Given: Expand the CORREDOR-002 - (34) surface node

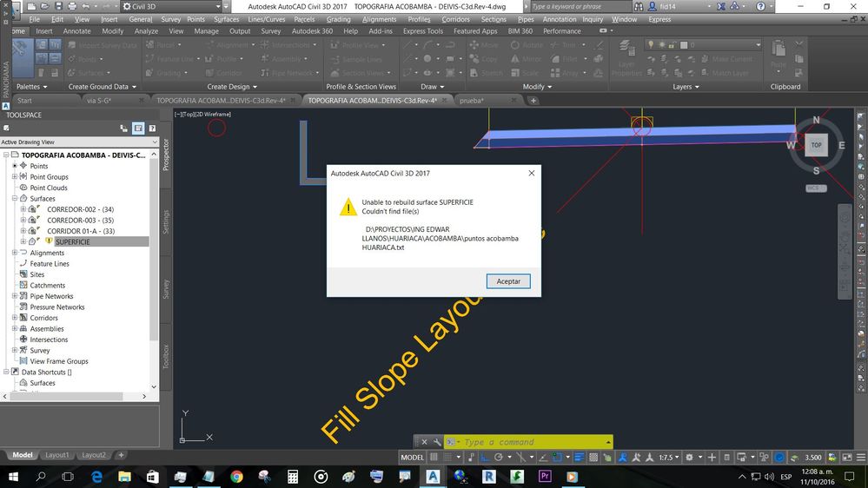Looking at the screenshot, I should point(23,209).
